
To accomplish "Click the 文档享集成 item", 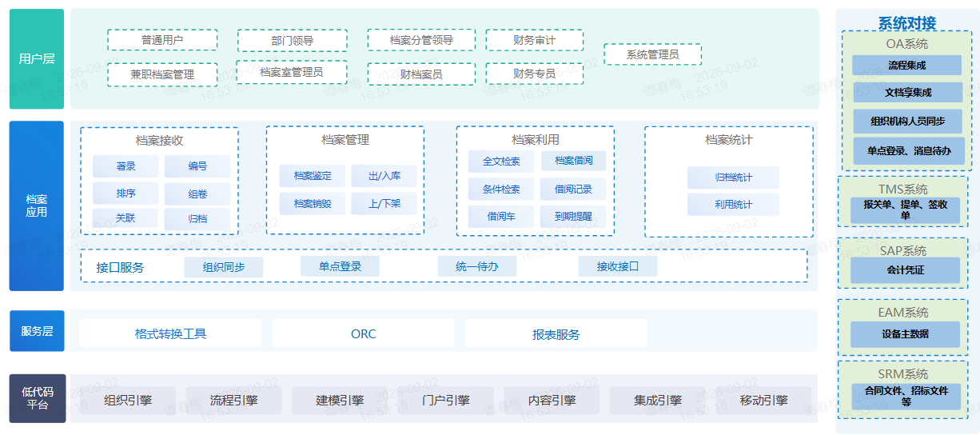I will click(908, 93).
